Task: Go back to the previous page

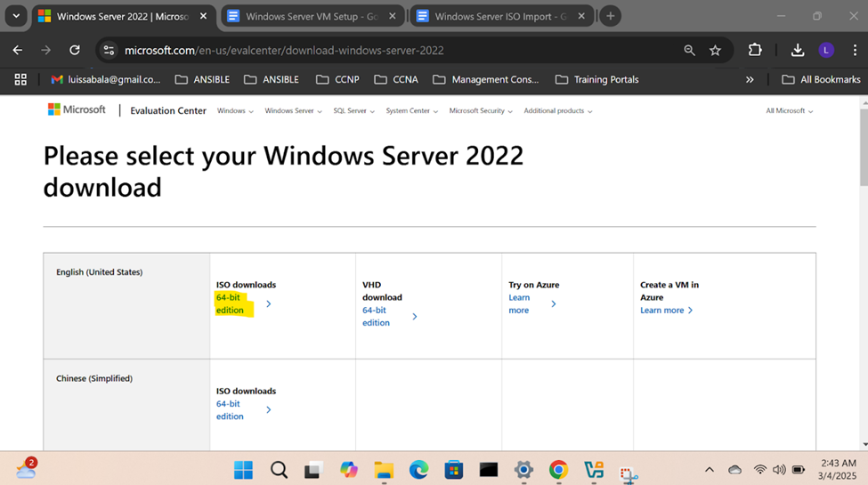Action: 18,51
